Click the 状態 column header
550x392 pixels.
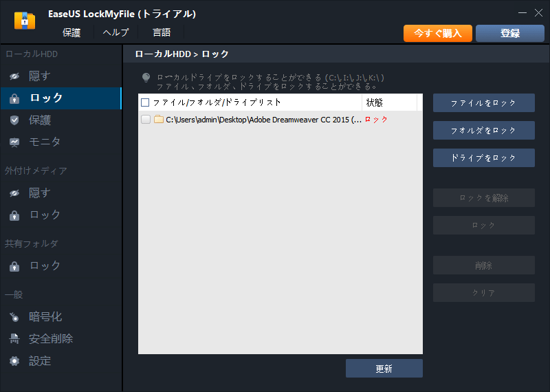click(389, 102)
